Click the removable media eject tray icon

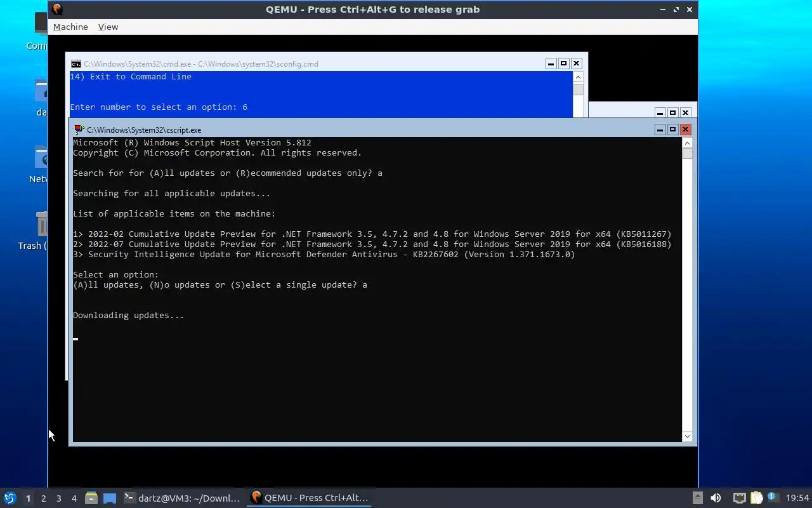pos(697,498)
